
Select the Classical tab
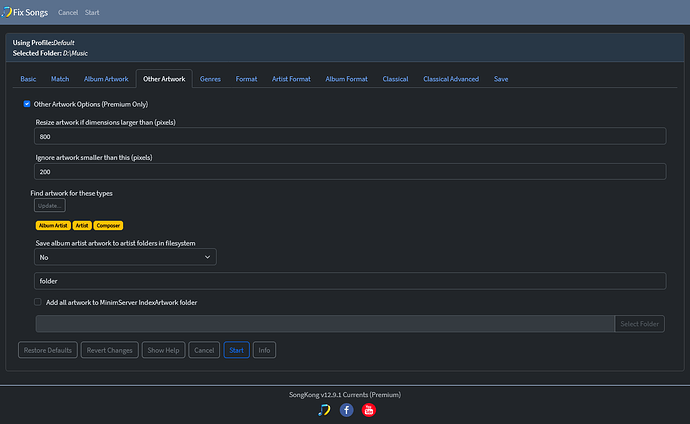point(395,79)
